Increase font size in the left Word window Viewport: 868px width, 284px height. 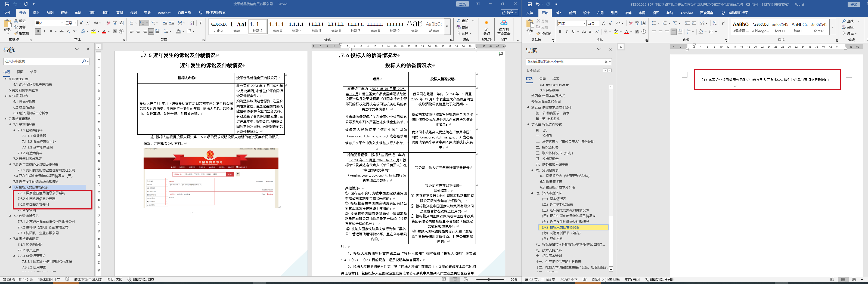click(x=82, y=23)
